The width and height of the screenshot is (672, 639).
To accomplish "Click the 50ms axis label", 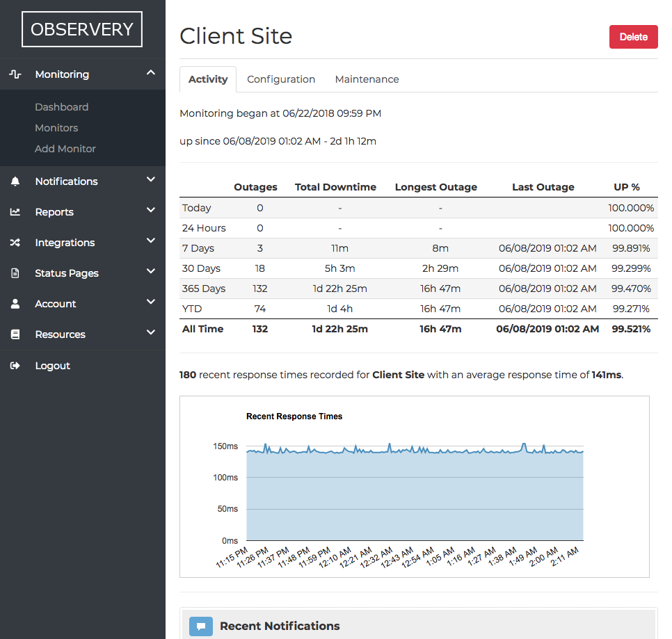I will (227, 509).
